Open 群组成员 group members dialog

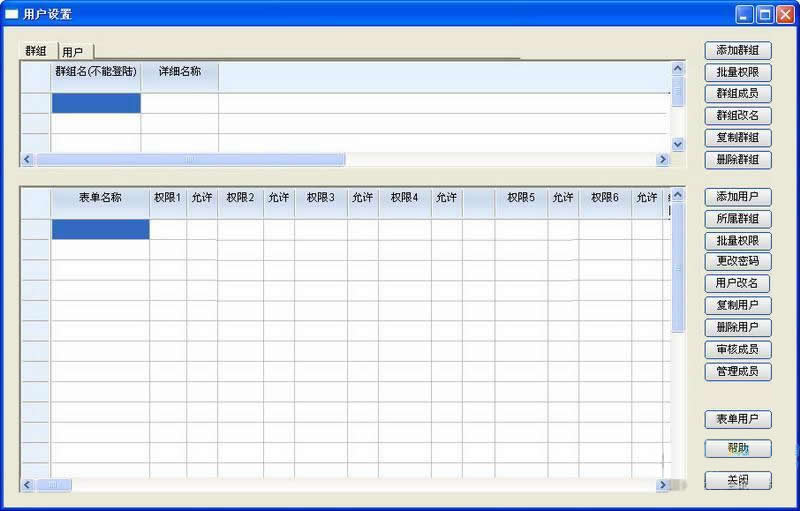pyautogui.click(x=738, y=94)
